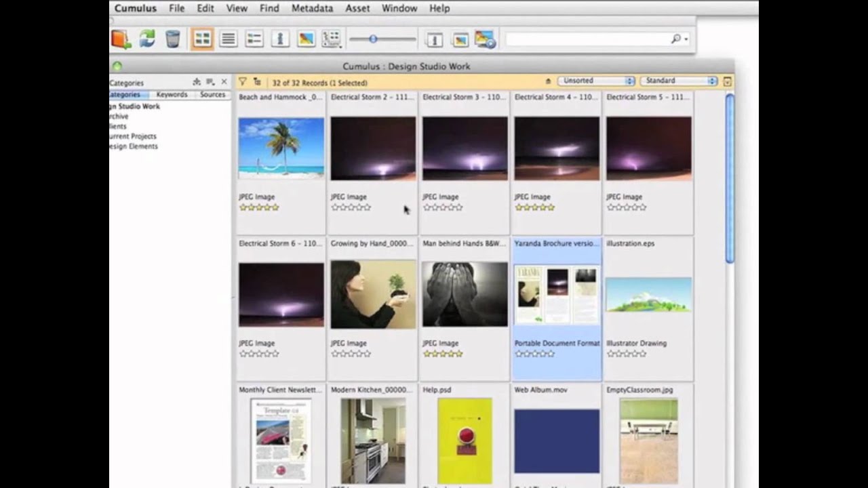The width and height of the screenshot is (868, 488).
Task: Set star rating on illustration.eps
Action: click(x=626, y=354)
